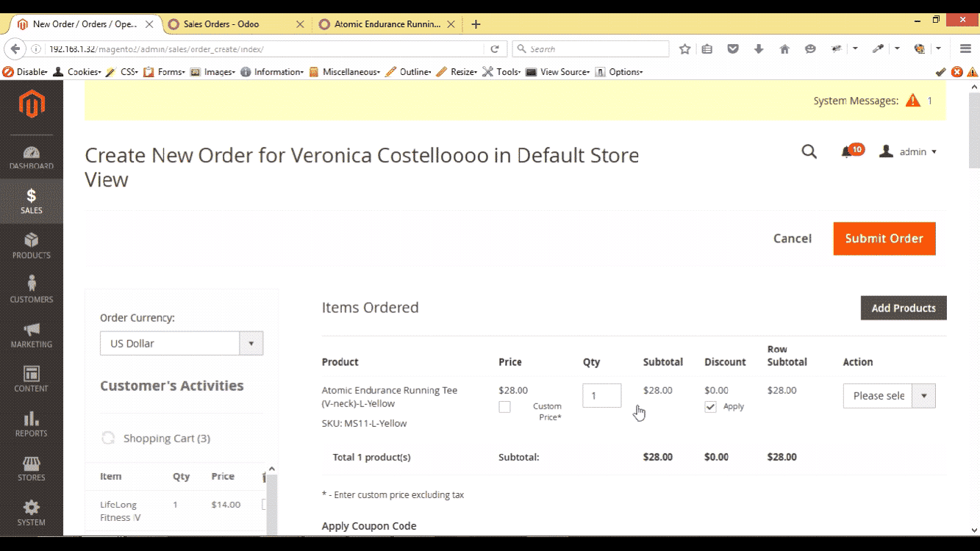Open the Forms menu in developer toolbar
Viewport: 980px width, 551px height.
point(165,72)
